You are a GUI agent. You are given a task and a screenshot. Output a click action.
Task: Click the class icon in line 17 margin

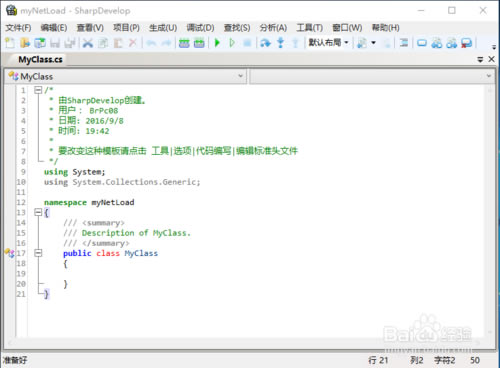click(x=10, y=253)
